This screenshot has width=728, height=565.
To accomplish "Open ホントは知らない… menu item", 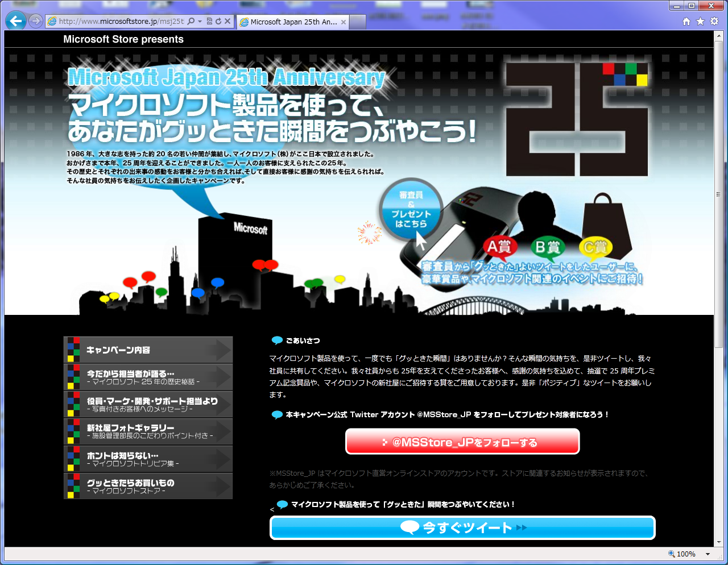I will tap(148, 459).
